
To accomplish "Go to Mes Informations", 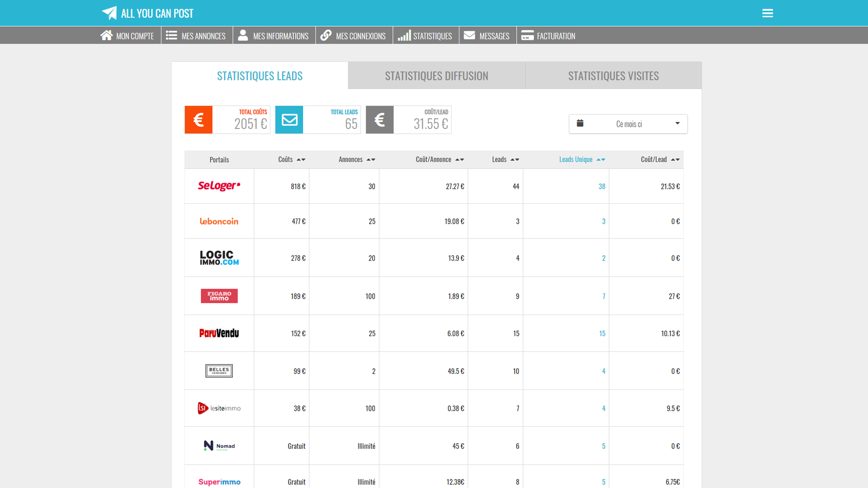I will tap(274, 35).
